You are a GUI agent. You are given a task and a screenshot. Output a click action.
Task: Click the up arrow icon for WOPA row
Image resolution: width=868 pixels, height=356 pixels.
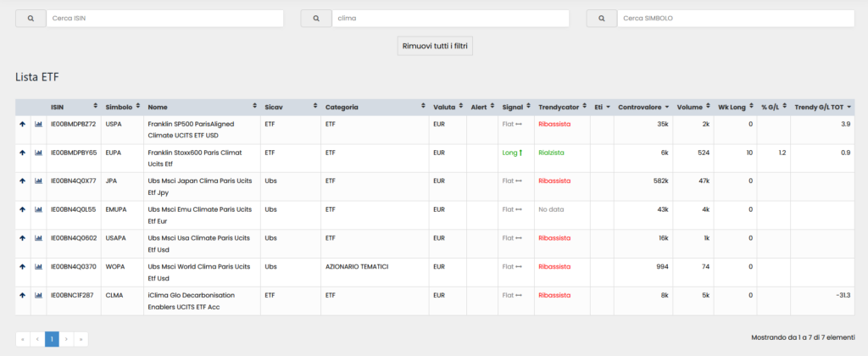tap(23, 266)
